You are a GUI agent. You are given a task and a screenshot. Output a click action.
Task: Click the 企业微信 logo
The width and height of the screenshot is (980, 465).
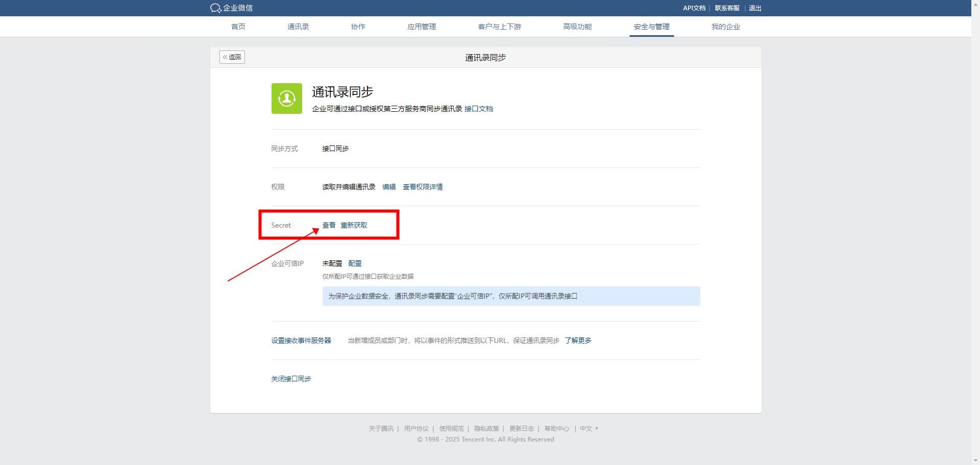click(x=231, y=8)
